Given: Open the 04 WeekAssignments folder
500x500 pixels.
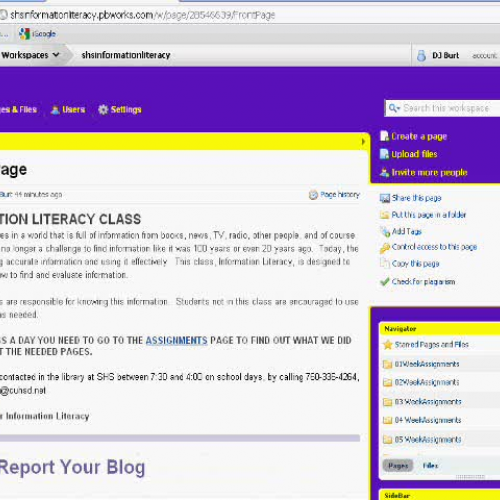Looking at the screenshot, I should (428, 420).
